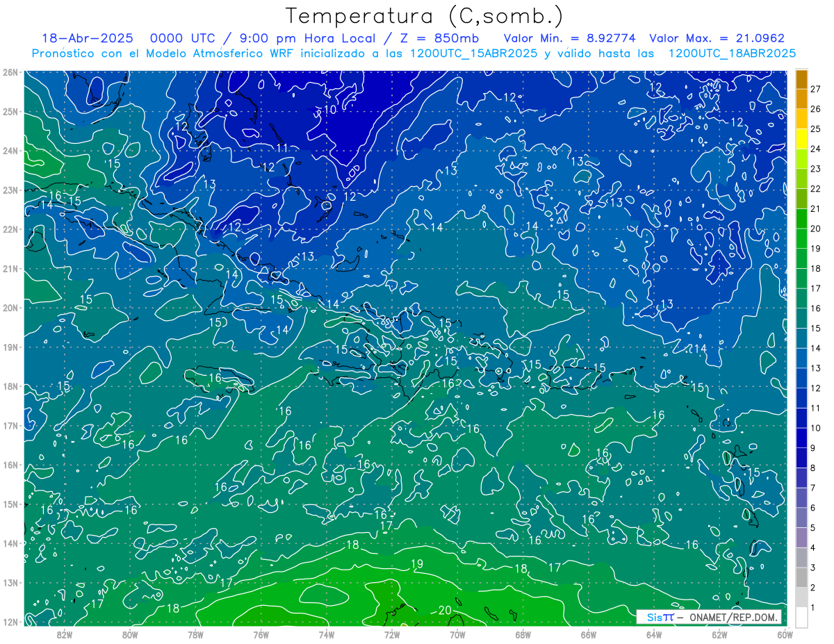Click the 19N latitude axis label
The height and width of the screenshot is (644, 834).
point(10,347)
